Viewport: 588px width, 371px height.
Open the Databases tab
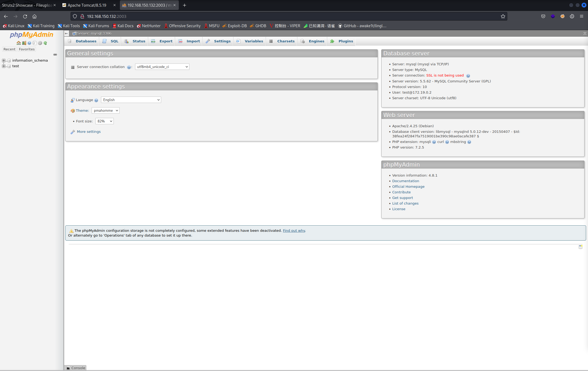[x=82, y=41]
